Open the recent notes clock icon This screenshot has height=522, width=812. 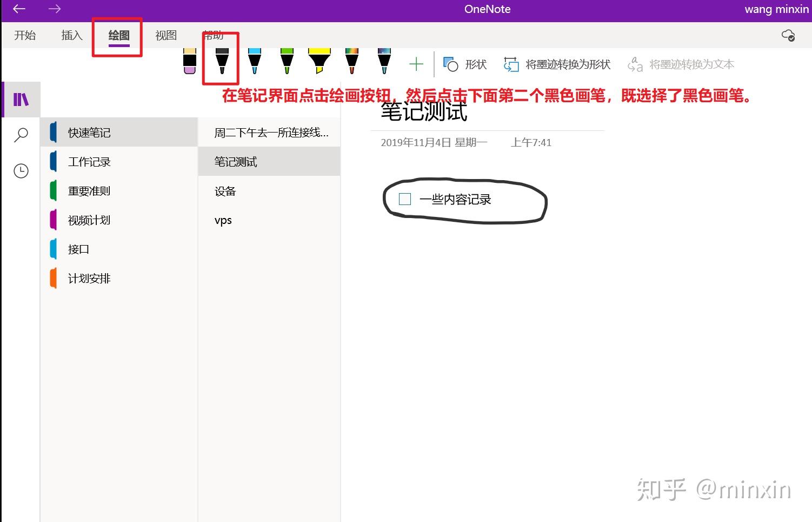21,170
